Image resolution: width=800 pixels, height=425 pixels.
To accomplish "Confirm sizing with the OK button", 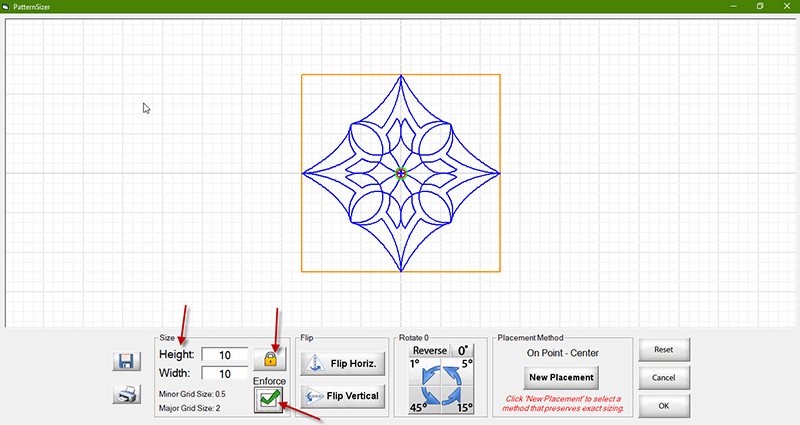I will 664,406.
